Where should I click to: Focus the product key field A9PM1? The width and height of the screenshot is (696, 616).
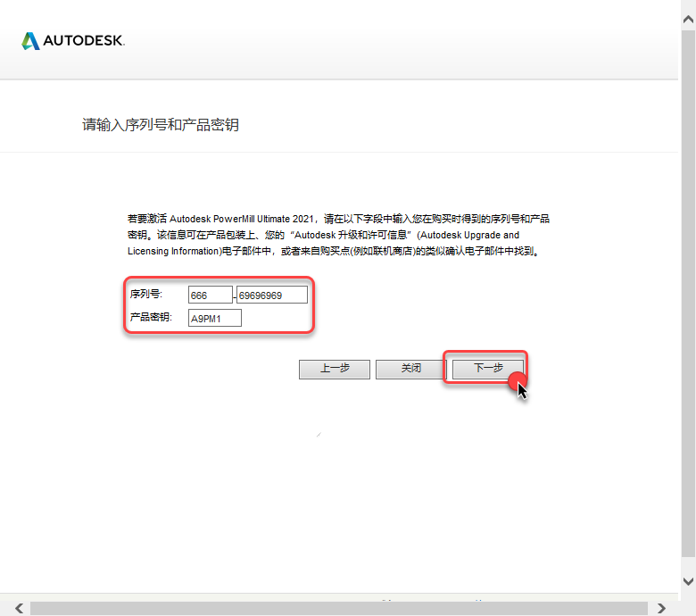215,318
